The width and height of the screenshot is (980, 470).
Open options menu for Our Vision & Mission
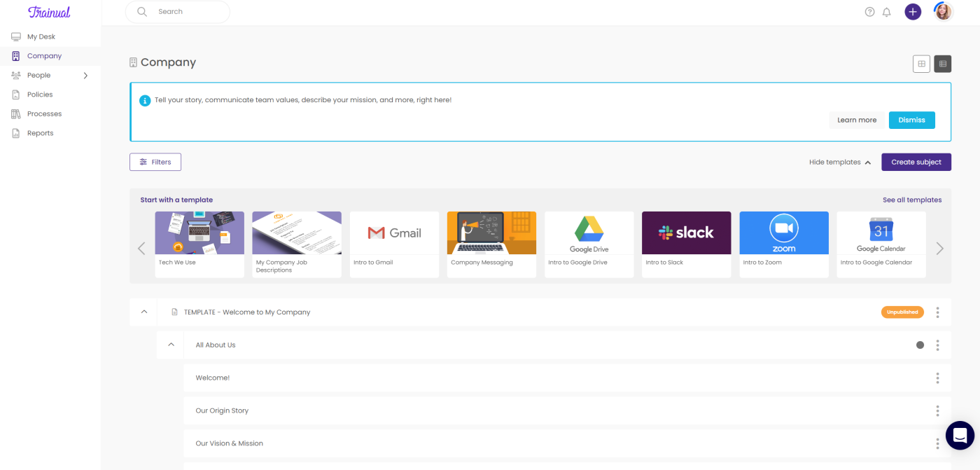coord(937,443)
